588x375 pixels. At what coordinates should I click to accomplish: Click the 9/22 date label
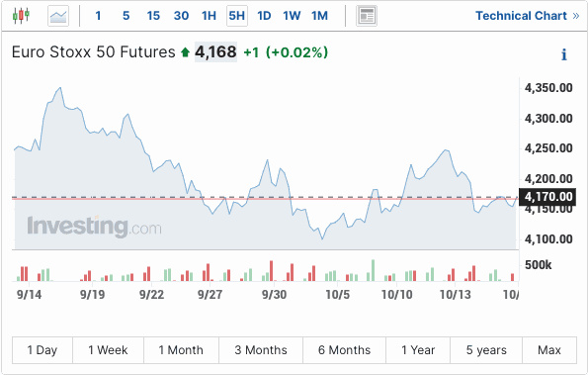click(x=151, y=294)
